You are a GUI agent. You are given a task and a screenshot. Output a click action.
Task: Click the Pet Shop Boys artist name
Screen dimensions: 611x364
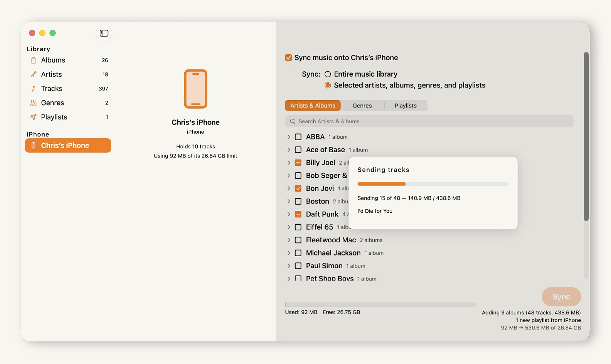330,278
